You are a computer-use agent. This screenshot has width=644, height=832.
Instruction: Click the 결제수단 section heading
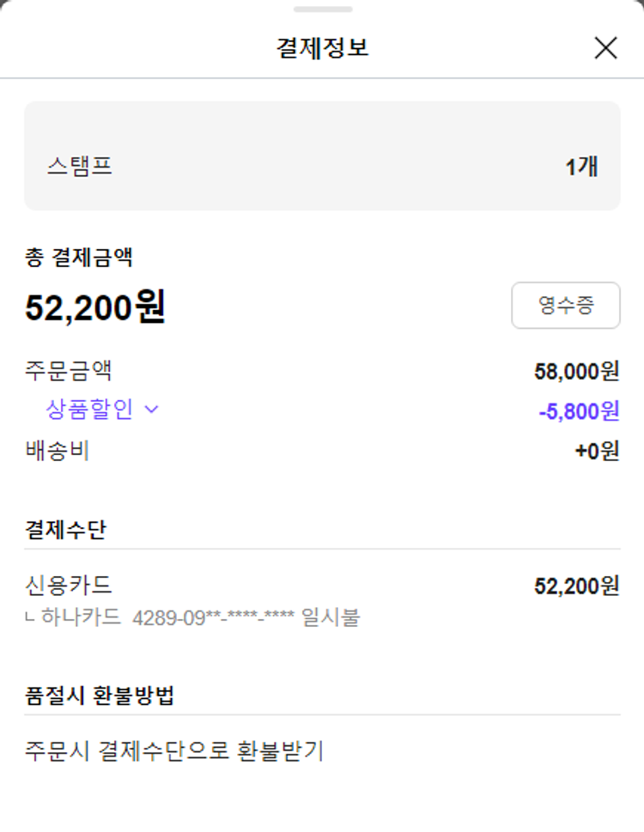(x=65, y=530)
